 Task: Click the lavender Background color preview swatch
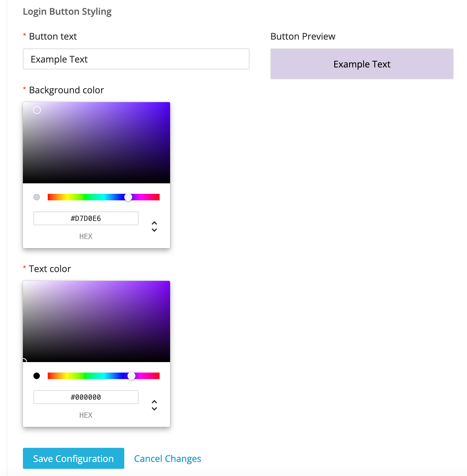pos(37,197)
